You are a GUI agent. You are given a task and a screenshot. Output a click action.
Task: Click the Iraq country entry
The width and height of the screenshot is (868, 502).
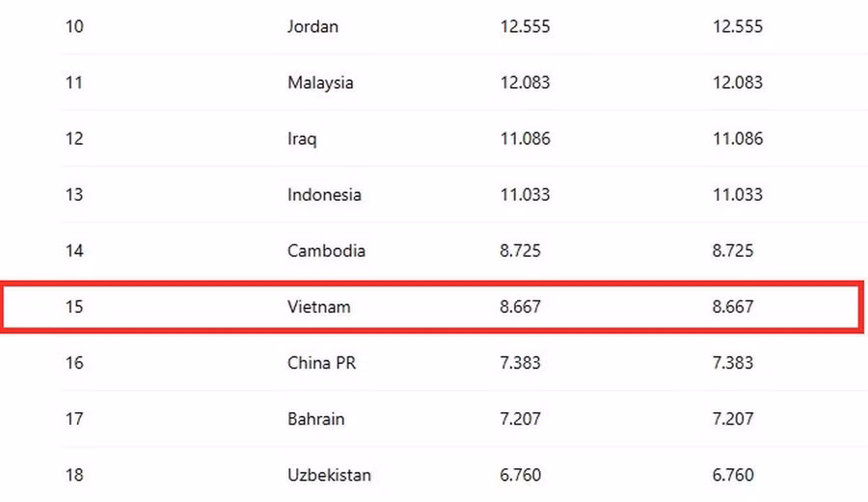302,139
